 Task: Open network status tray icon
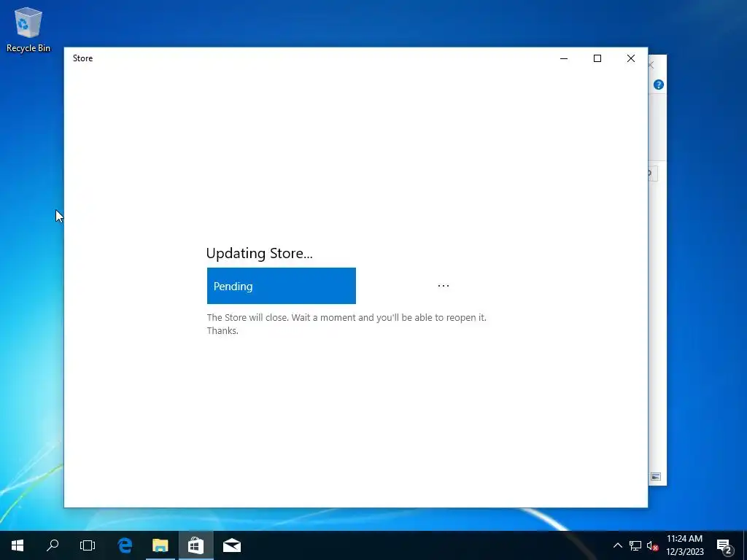tap(635, 545)
